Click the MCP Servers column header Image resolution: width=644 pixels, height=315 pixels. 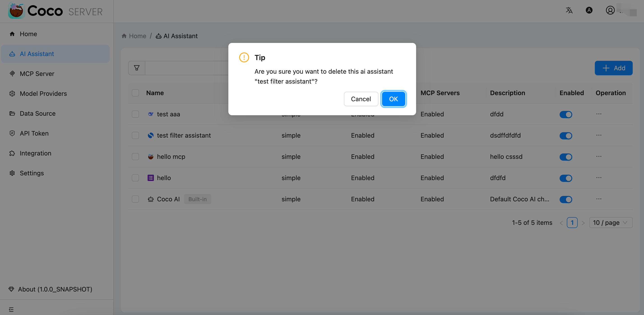[x=440, y=93]
